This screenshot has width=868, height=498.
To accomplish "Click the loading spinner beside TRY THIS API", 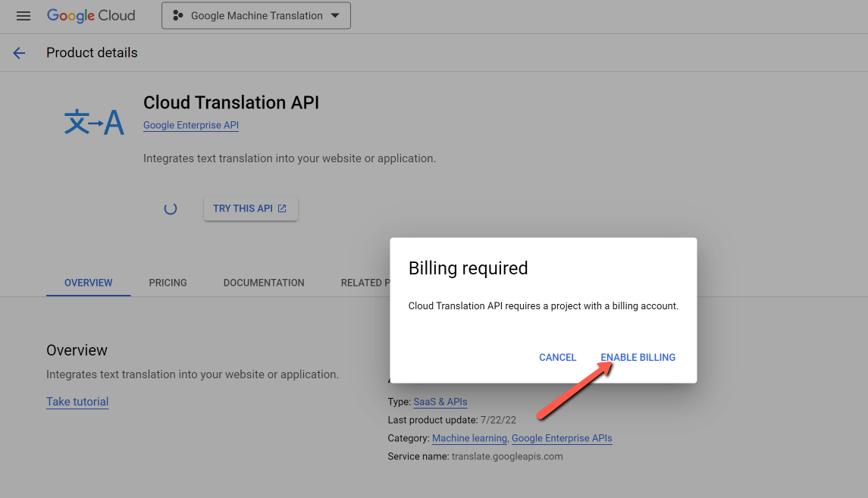I will [171, 208].
